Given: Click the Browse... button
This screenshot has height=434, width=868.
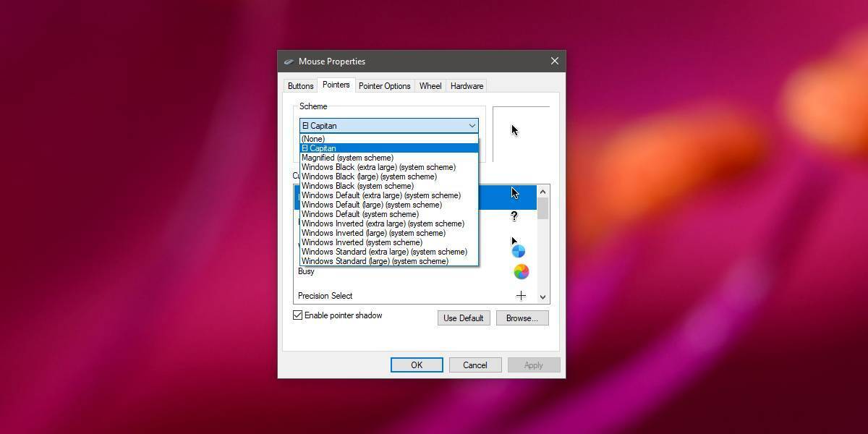Looking at the screenshot, I should [522, 318].
